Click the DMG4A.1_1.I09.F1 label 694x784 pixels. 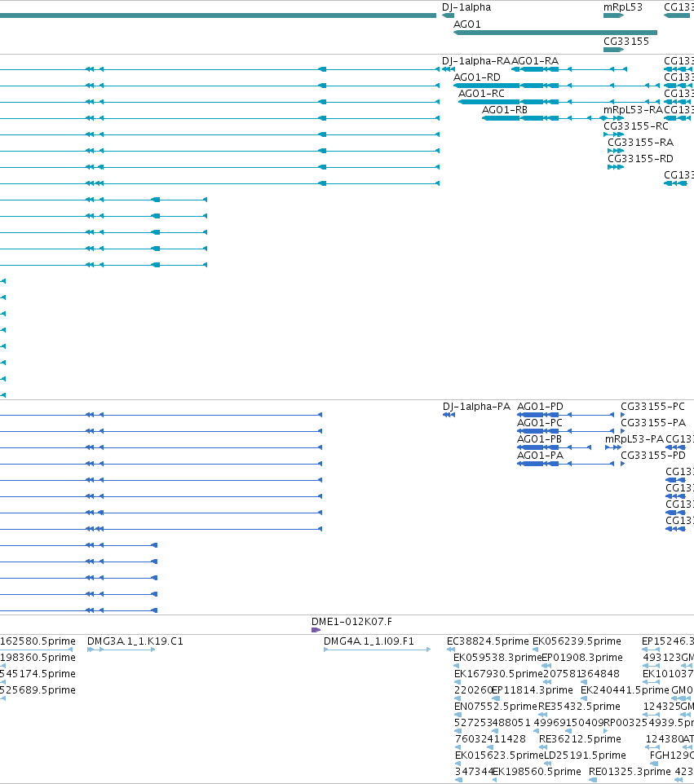click(x=369, y=641)
